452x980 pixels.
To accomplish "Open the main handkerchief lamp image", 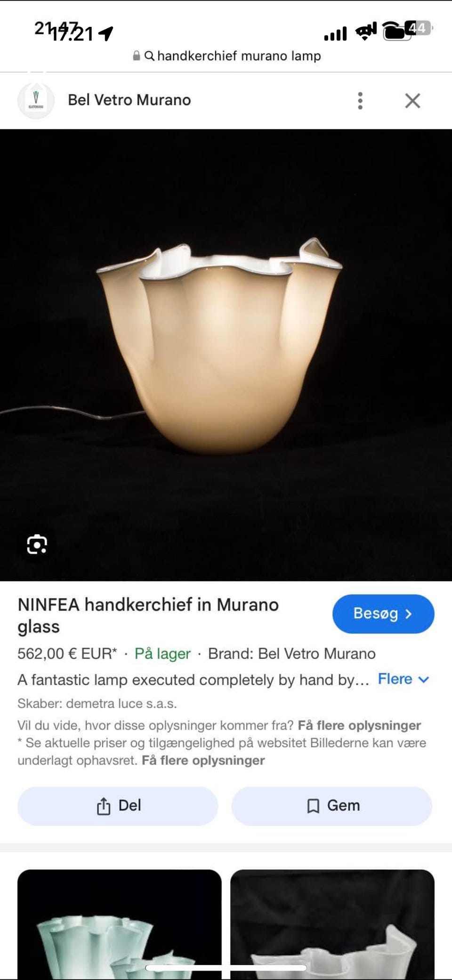I will point(226,355).
